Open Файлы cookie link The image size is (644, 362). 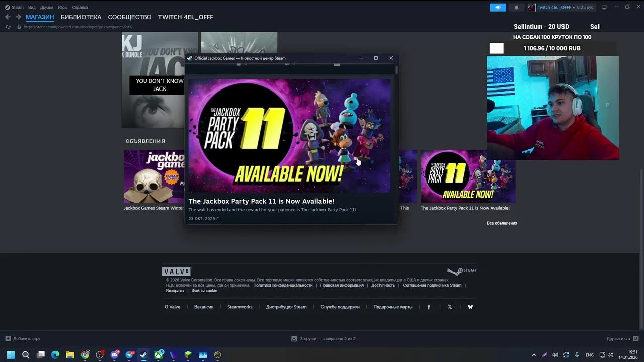coord(204,291)
